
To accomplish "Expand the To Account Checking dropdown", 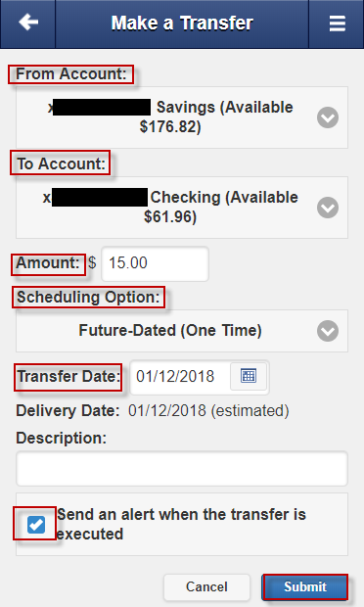I will (x=182, y=208).
